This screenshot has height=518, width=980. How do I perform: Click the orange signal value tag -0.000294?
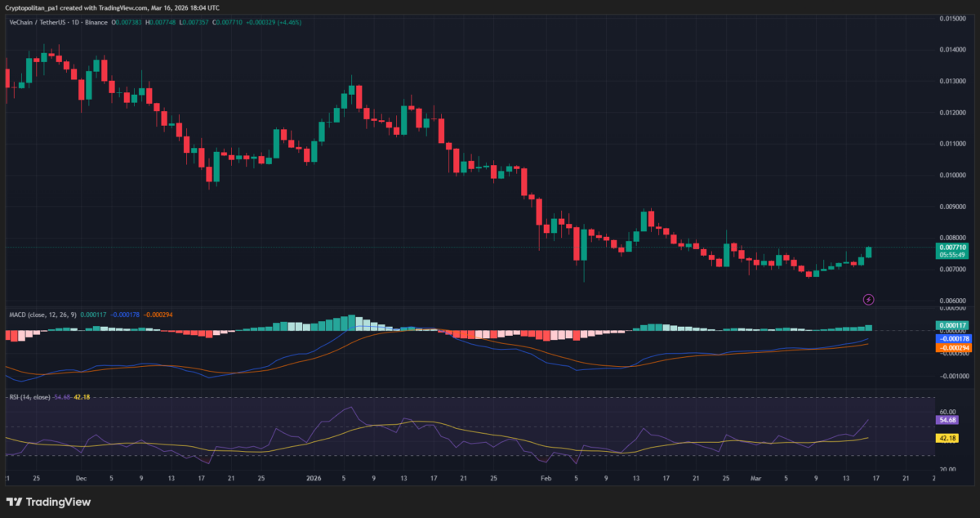click(952, 348)
